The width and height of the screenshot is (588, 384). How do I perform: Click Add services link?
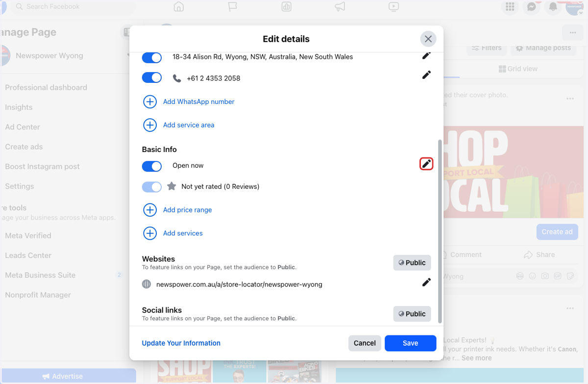click(x=183, y=233)
